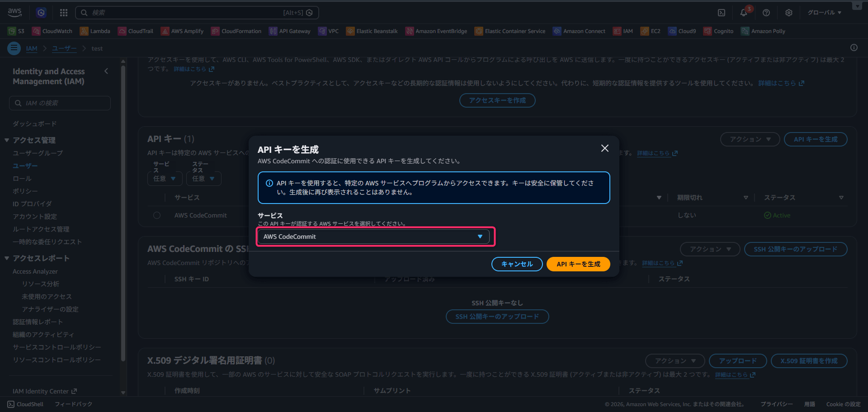Open the Lambda shortcut in favorites bar
The width and height of the screenshot is (868, 412).
95,31
